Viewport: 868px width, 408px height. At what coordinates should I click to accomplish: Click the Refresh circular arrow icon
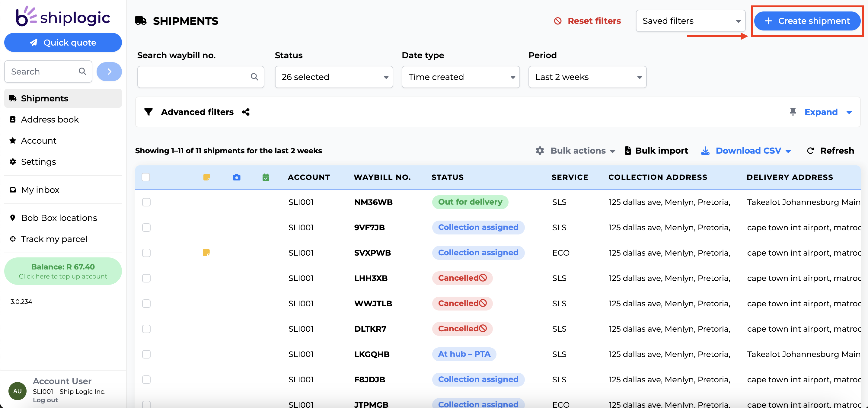tap(810, 151)
